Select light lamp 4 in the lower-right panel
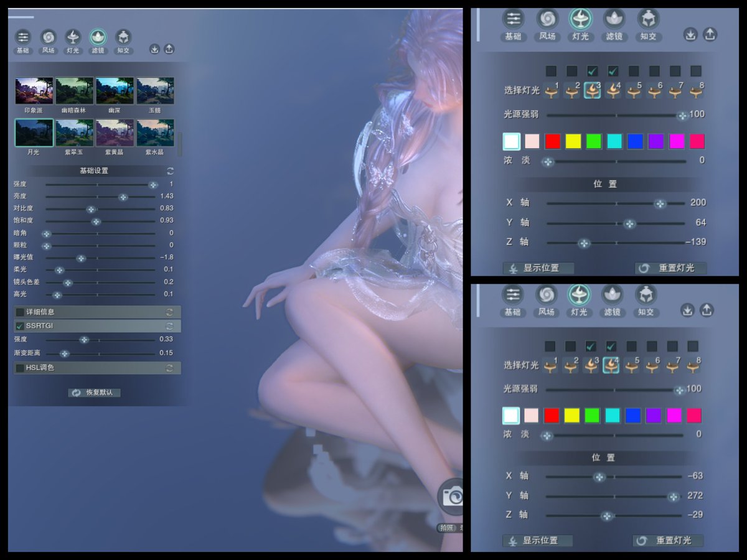The width and height of the screenshot is (747, 560). [611, 365]
